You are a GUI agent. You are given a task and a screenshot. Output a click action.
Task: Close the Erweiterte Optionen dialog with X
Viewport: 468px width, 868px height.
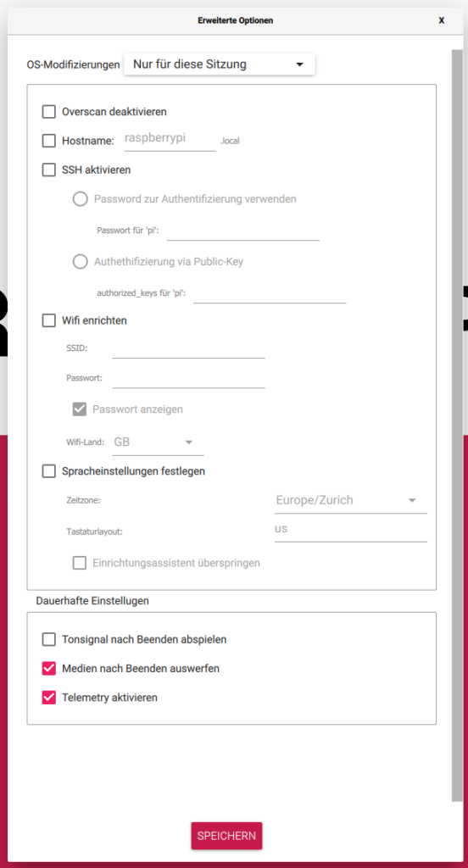[442, 20]
